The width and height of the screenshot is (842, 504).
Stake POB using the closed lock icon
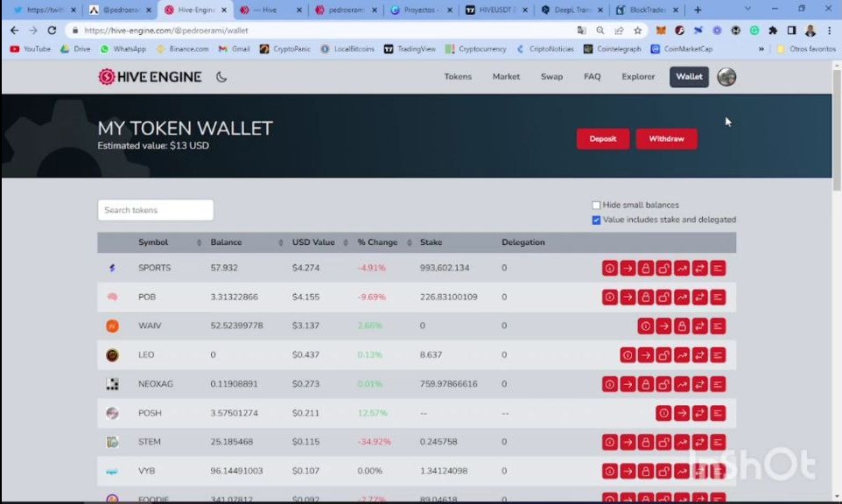[645, 297]
